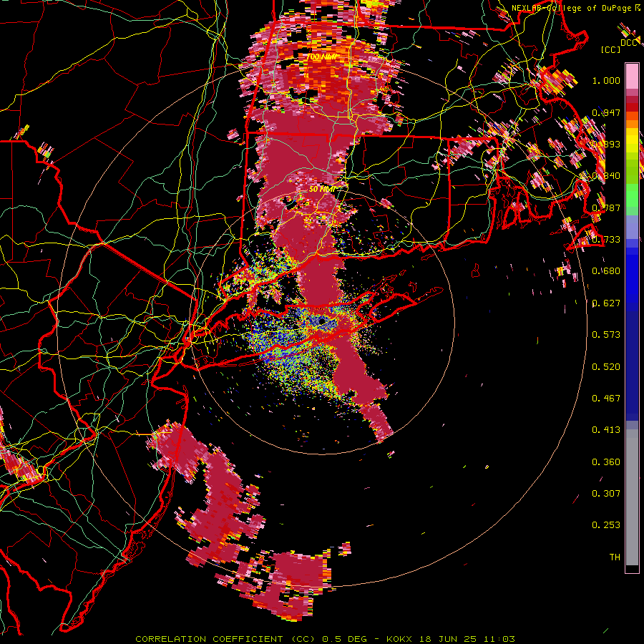Select the 0.893 legend value

606,144
